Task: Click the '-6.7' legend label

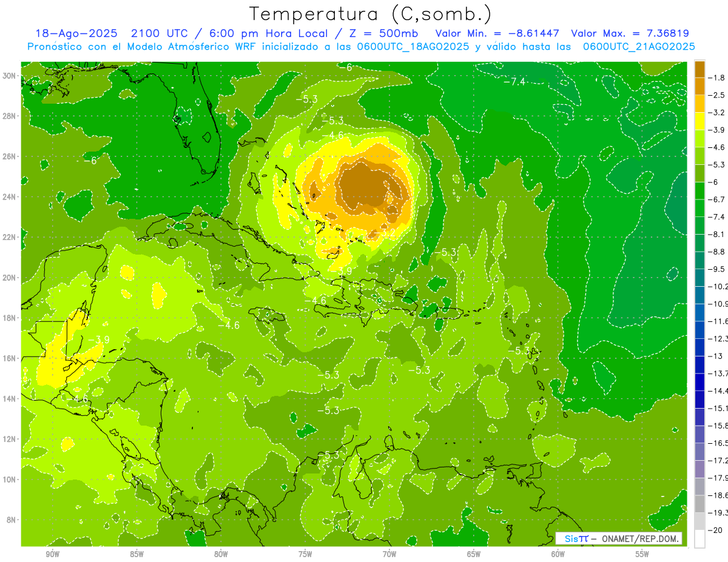Action: 717,199
